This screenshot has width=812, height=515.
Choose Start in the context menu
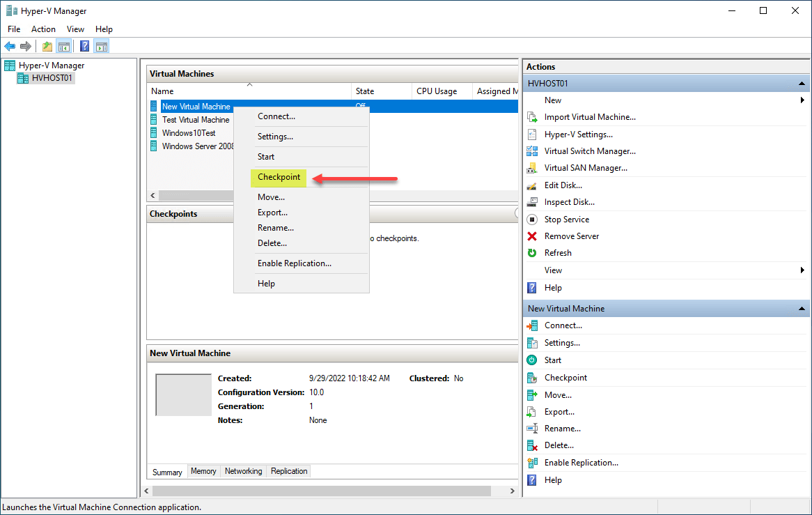(x=302, y=157)
